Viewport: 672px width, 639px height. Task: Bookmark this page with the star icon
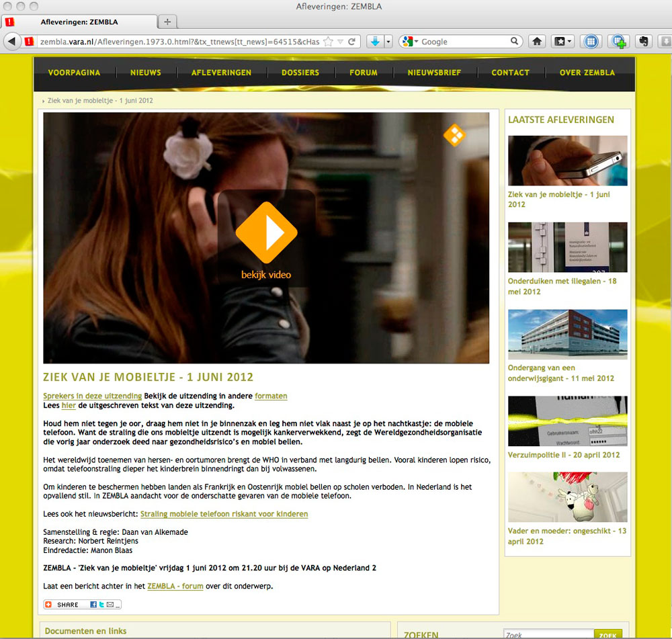(x=329, y=42)
